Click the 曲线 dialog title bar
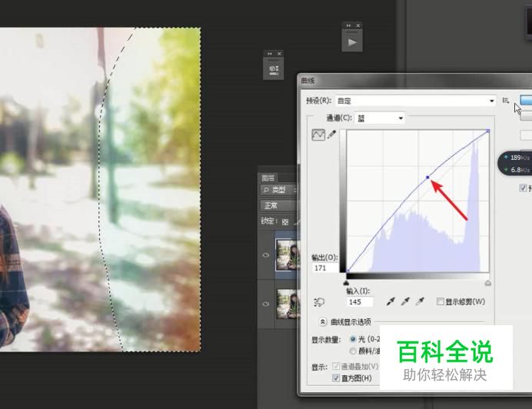This screenshot has height=409, width=532. tap(416, 81)
